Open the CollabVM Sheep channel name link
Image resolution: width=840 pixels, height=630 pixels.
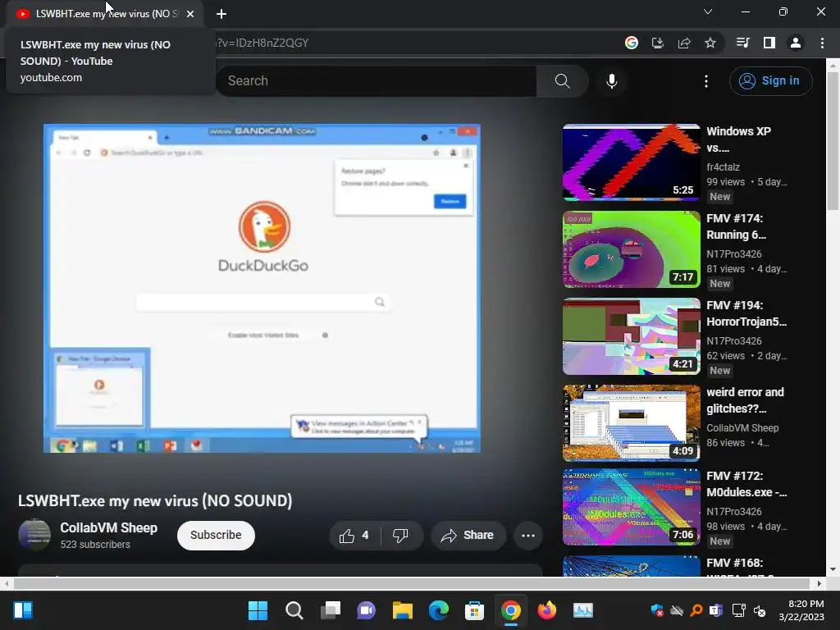tap(109, 527)
